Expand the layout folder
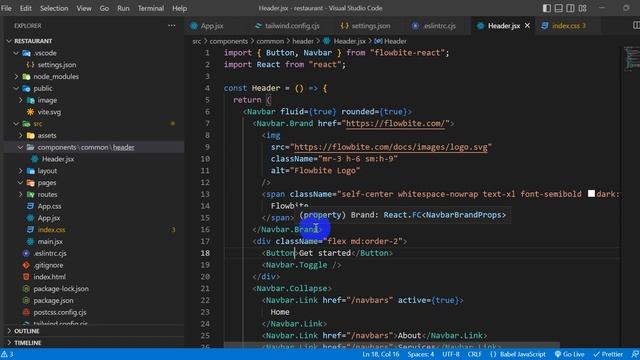The width and height of the screenshot is (640, 360). tap(20, 171)
